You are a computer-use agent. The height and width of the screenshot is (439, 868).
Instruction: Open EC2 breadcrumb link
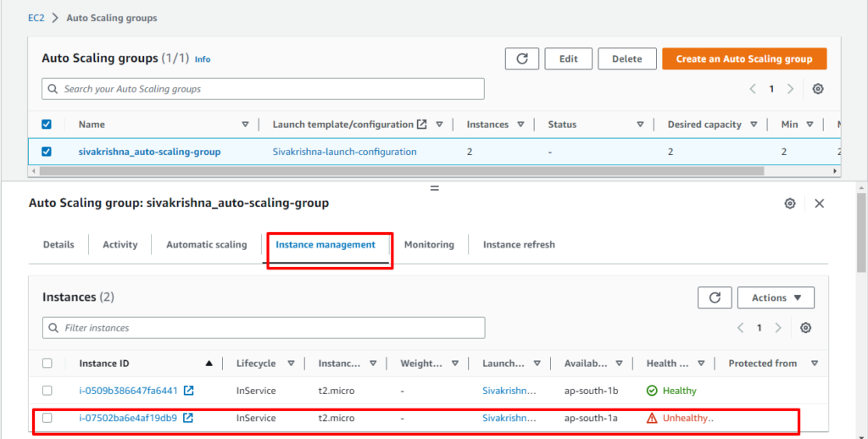36,18
